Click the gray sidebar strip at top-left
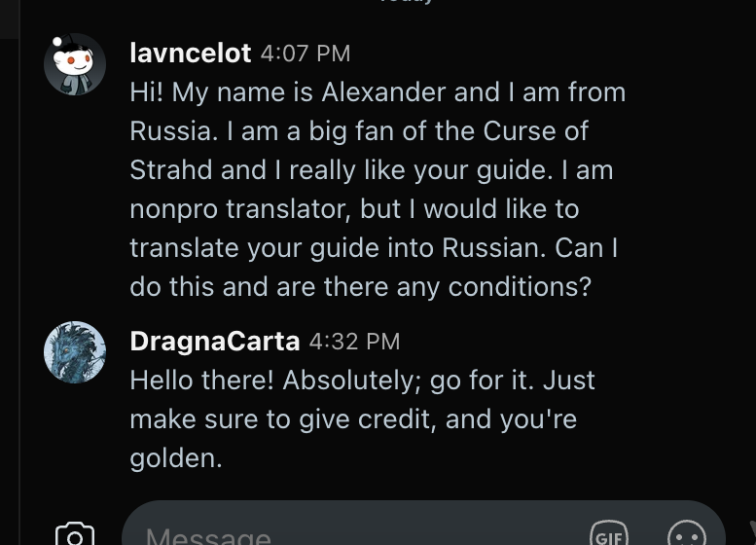 click(x=10, y=19)
